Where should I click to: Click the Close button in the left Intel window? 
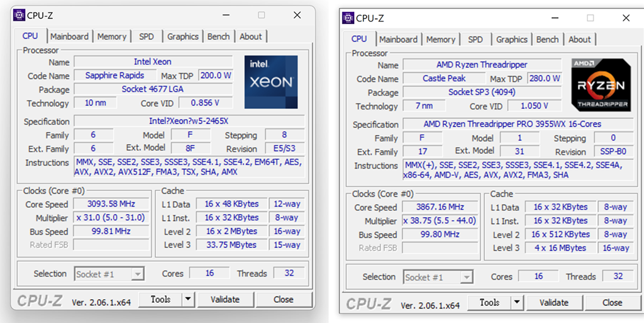[x=284, y=300]
